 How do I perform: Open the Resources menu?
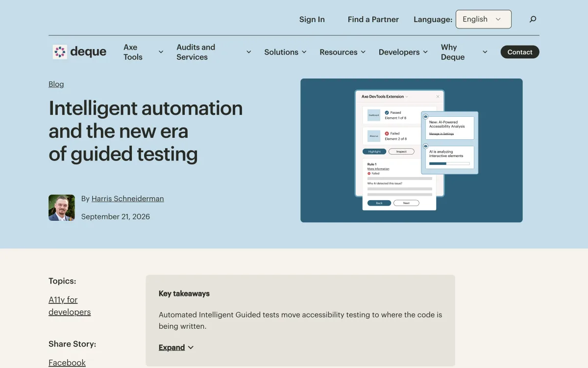(338, 52)
